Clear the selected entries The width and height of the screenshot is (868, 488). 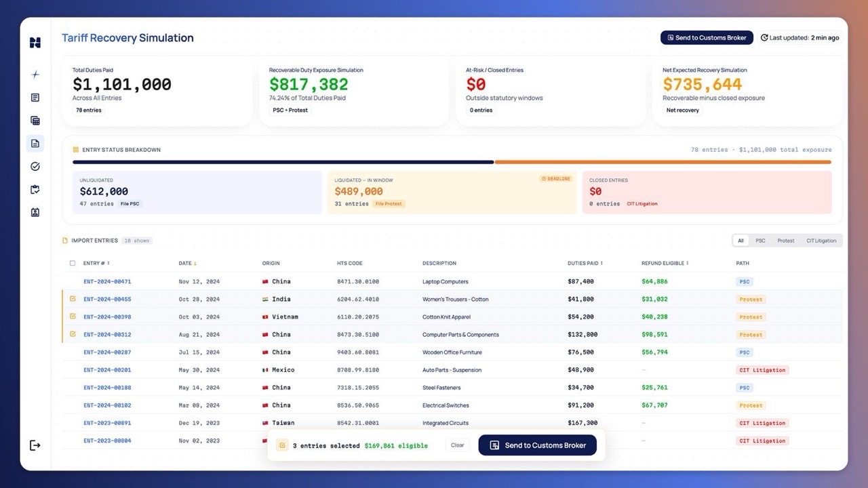(458, 445)
